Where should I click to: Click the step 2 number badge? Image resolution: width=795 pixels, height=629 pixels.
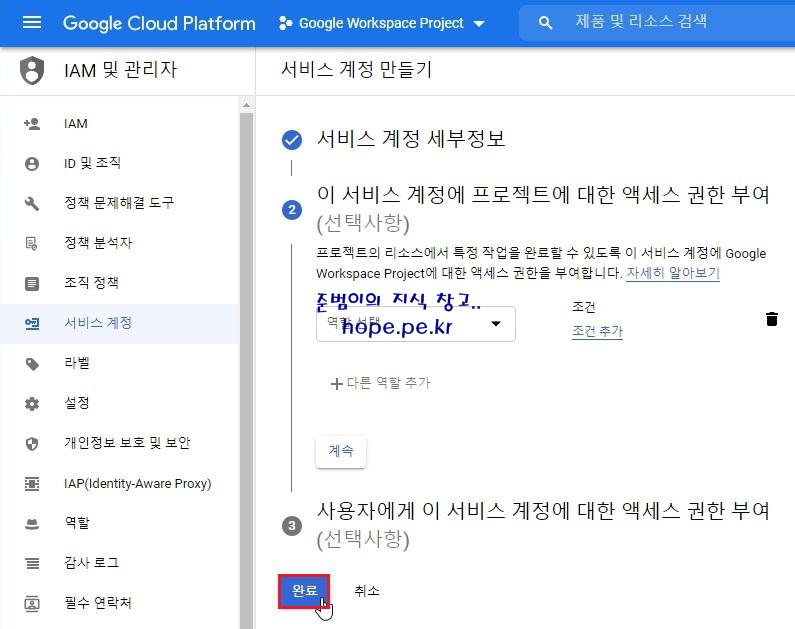pos(292,210)
